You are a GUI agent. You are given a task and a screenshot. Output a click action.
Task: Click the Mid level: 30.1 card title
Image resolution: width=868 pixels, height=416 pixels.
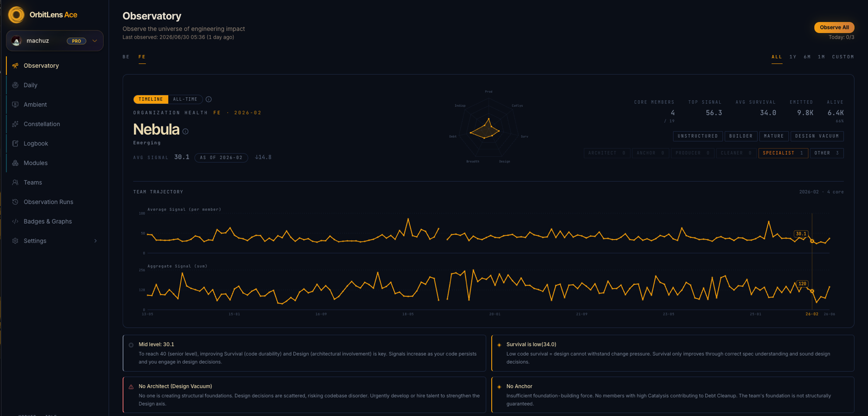click(x=156, y=344)
